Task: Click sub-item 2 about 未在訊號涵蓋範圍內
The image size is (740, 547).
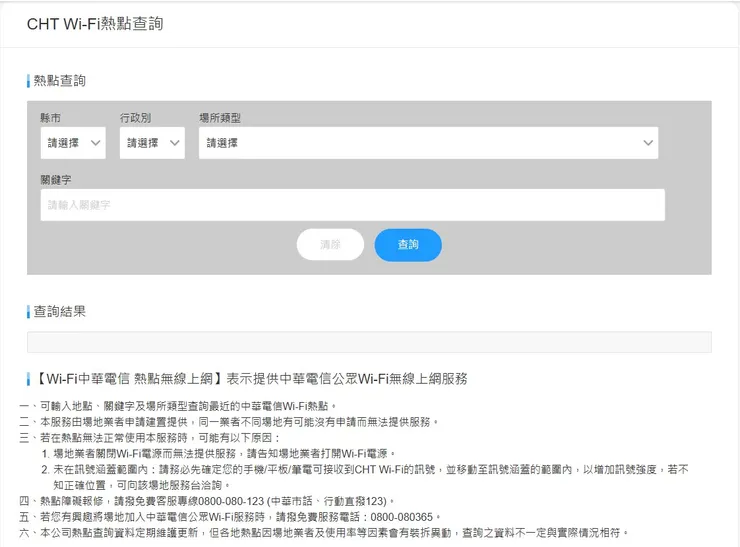Action: pyautogui.click(x=365, y=477)
